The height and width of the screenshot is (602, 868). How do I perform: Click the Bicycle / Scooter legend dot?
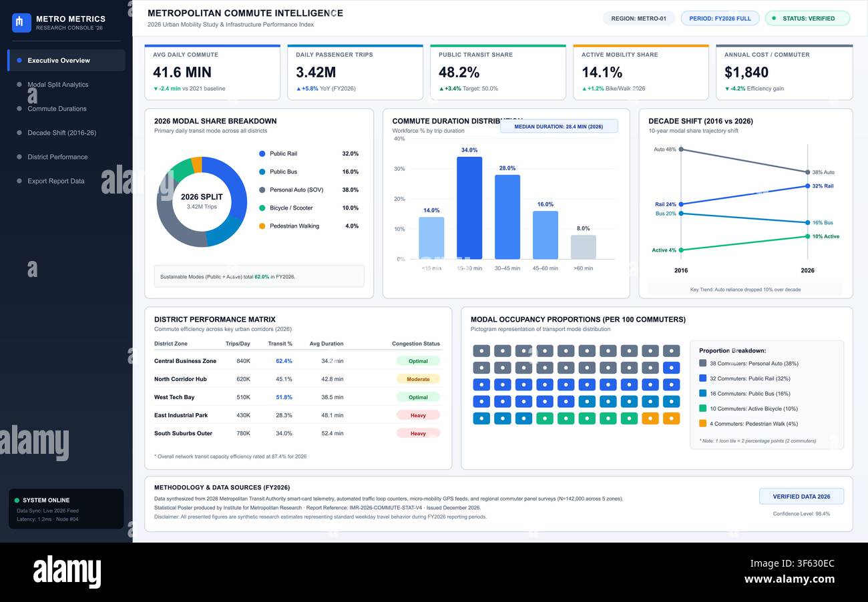click(262, 208)
